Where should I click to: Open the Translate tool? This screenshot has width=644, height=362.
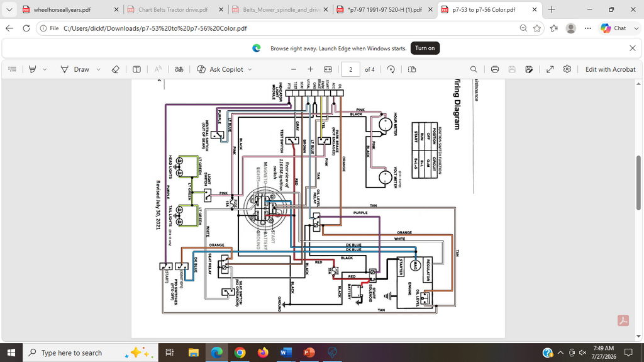(179, 69)
